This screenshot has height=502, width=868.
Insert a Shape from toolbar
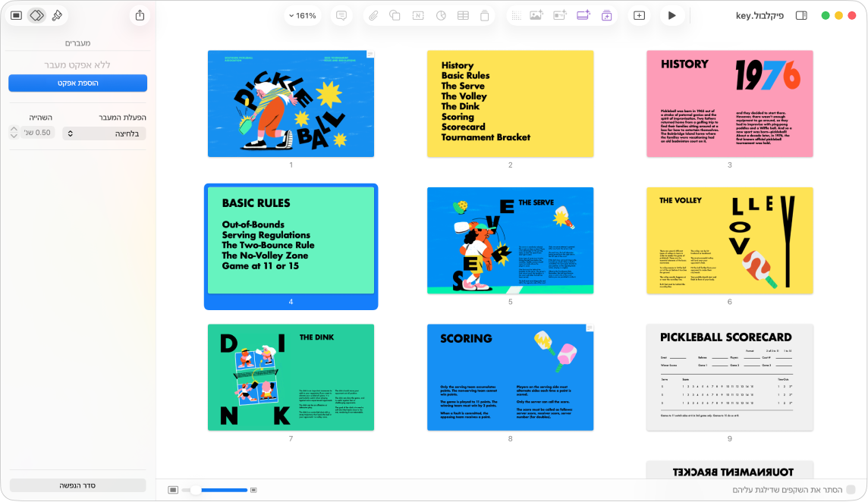coord(395,15)
